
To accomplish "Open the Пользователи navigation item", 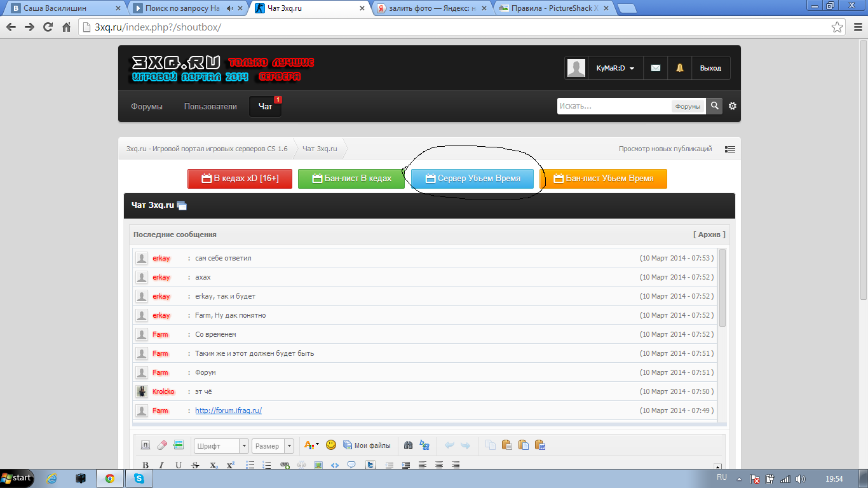I will point(210,106).
